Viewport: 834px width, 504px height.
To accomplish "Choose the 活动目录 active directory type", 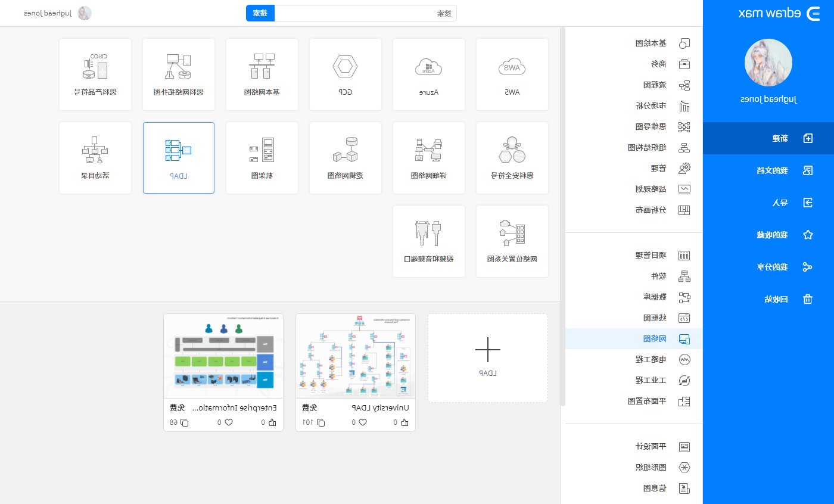I will coord(95,158).
